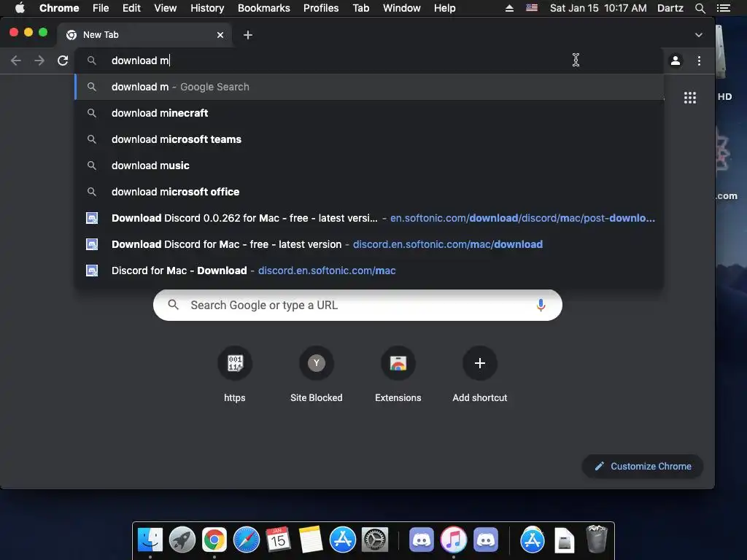Choose 'download m - Google Search' suggestion

pyautogui.click(x=369, y=87)
